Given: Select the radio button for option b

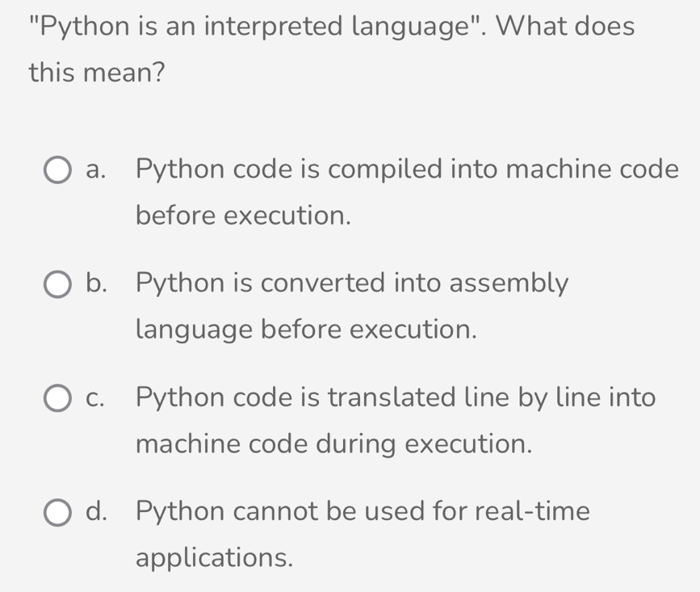Looking at the screenshot, I should pyautogui.click(x=57, y=285).
